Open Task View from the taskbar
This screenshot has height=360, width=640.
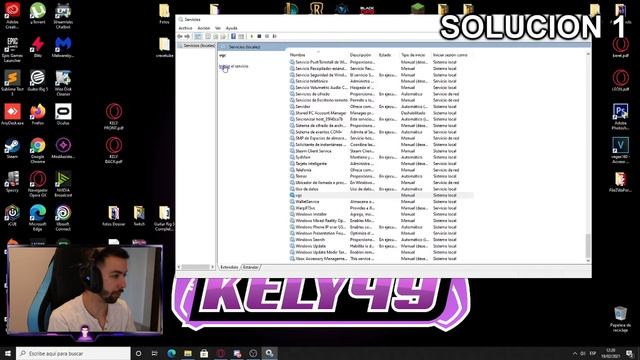pos(154,353)
